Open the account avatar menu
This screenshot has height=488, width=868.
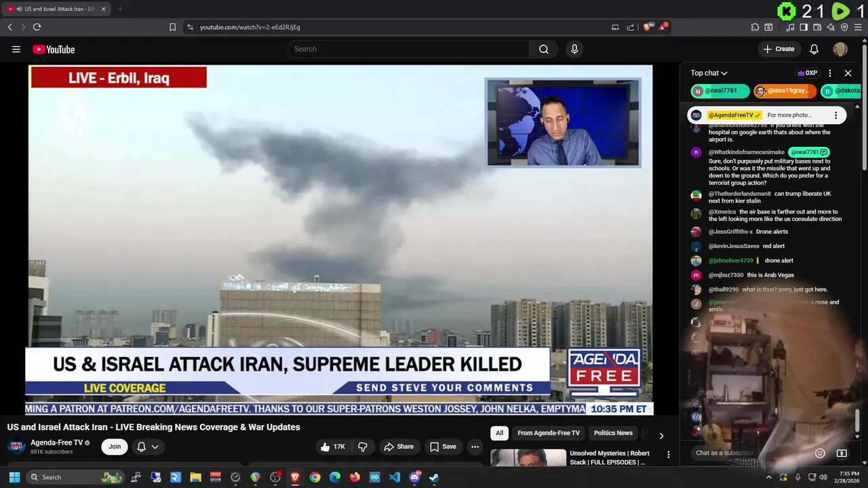840,49
